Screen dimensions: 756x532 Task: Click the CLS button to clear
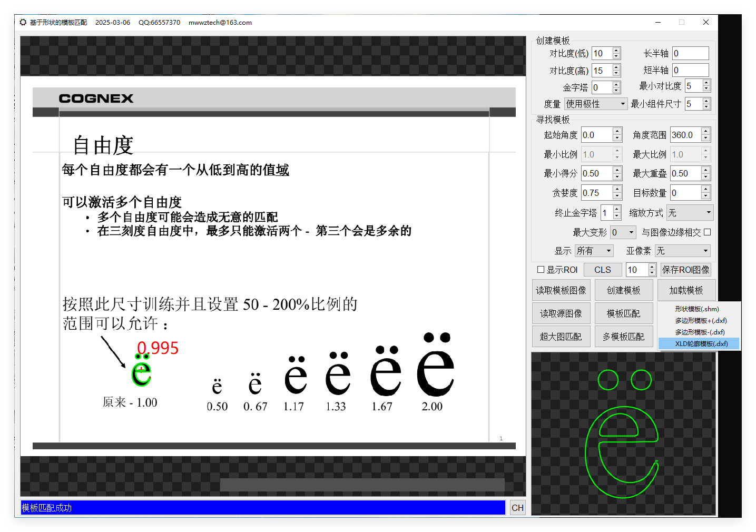[x=602, y=269]
